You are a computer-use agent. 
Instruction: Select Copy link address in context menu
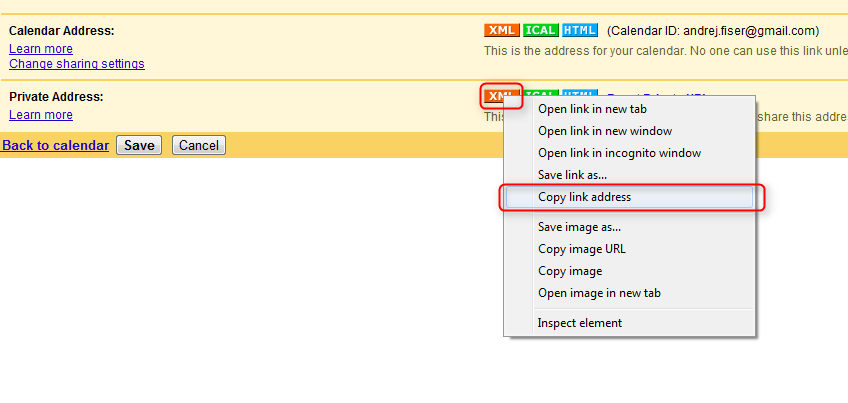pyautogui.click(x=584, y=198)
